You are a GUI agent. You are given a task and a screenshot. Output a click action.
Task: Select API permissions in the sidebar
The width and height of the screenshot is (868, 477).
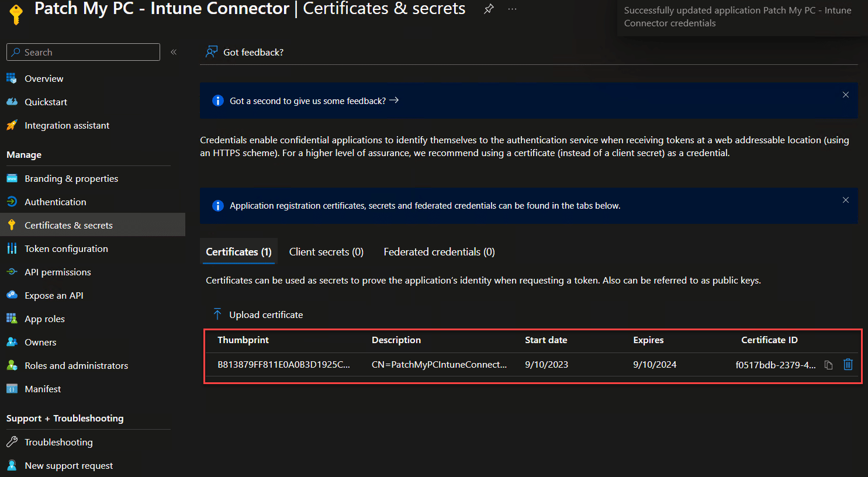click(x=57, y=272)
